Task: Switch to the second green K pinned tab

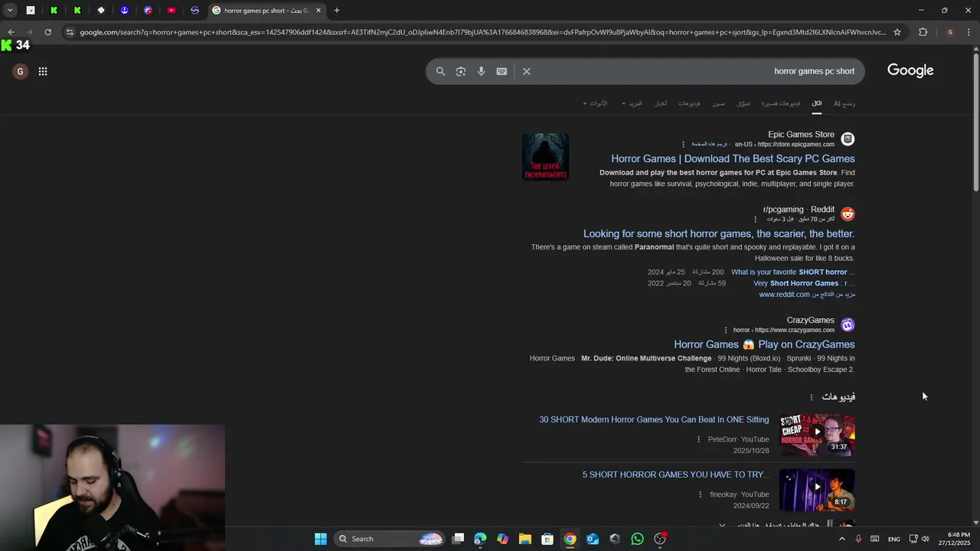Action: coord(77,10)
